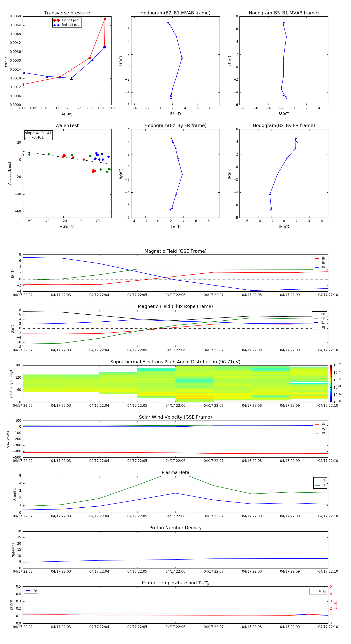This screenshot has height=644, width=351.
Task: Click 'Bz' in the GSE magnetic field legend
Action: click(320, 267)
